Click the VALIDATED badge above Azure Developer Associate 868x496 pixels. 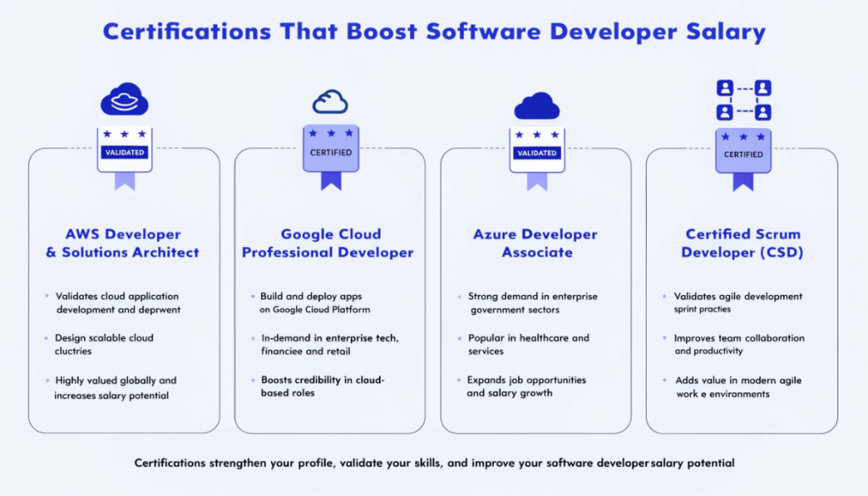tap(536, 153)
